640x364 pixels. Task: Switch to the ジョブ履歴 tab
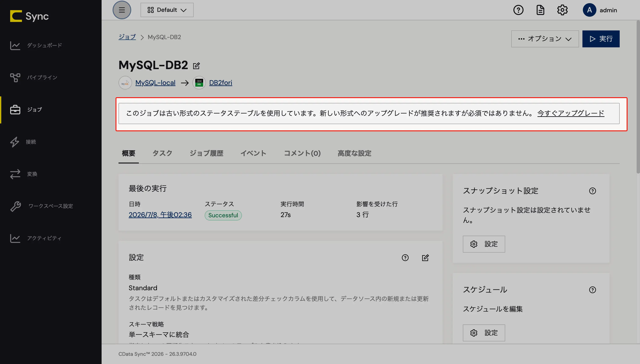click(206, 153)
